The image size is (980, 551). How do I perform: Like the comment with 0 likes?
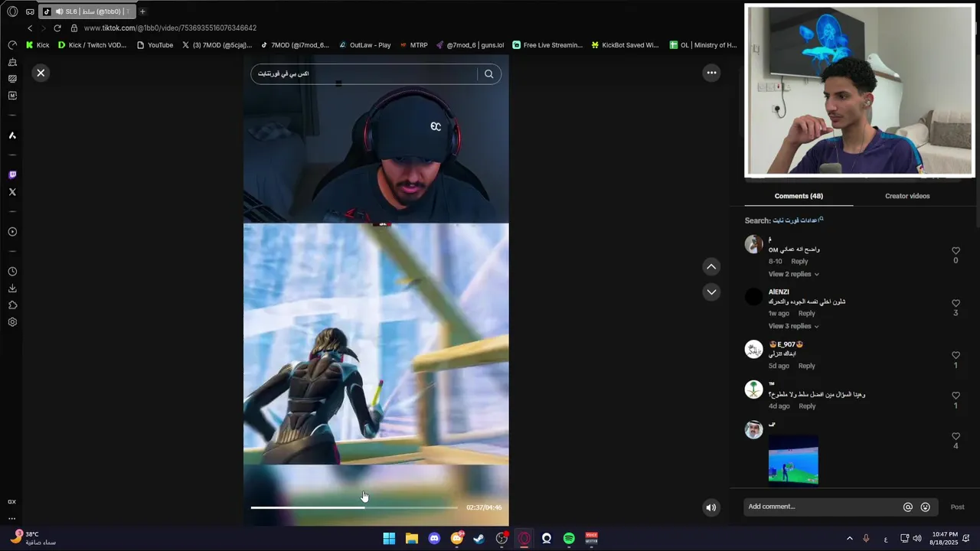pyautogui.click(x=955, y=251)
